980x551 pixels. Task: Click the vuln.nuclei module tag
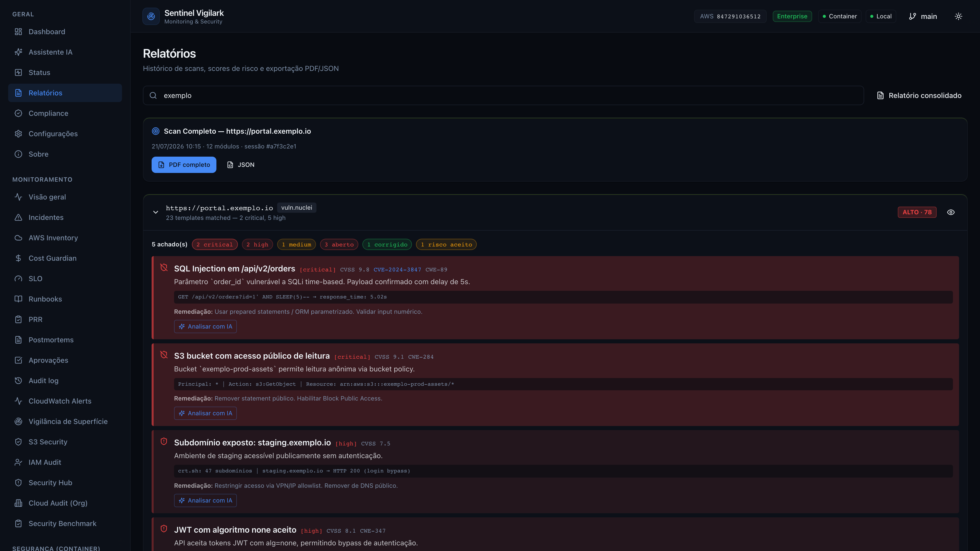pos(296,208)
